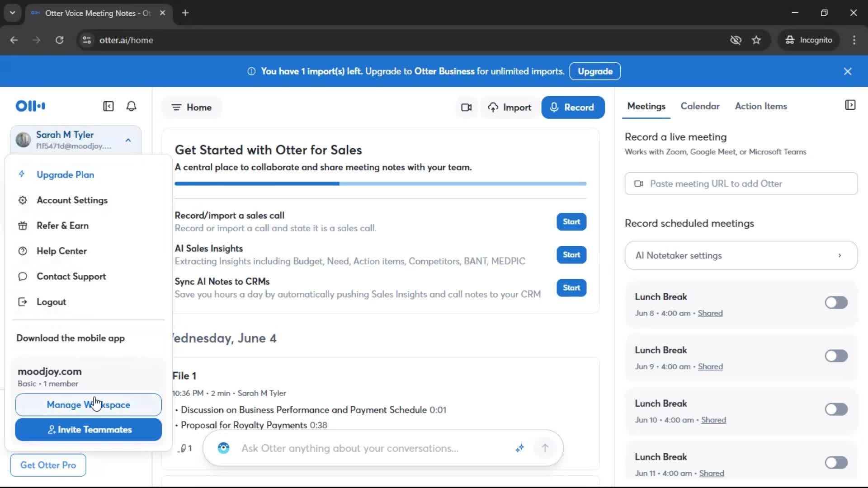Click Manage Workspace
This screenshot has width=868, height=488.
[88, 405]
